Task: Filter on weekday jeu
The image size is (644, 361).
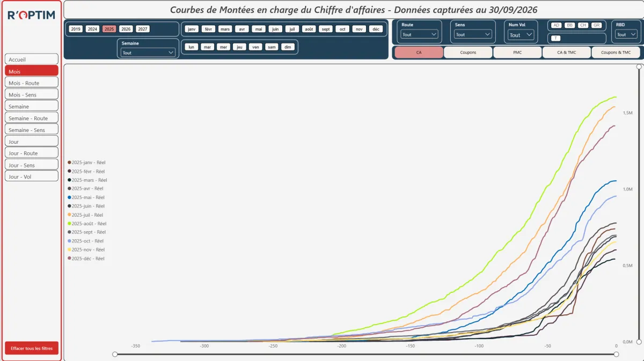Action: [x=239, y=47]
